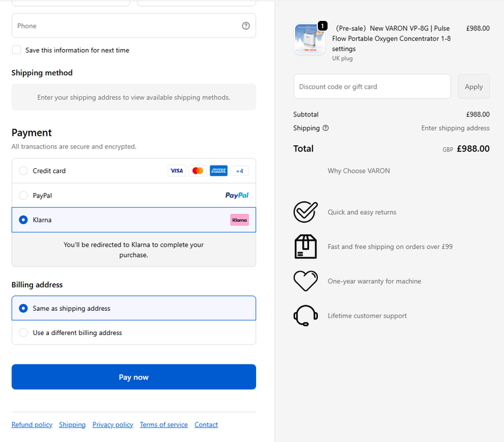The height and width of the screenshot is (442, 504).
Task: Select Credit card payment option
Action: [x=24, y=171]
